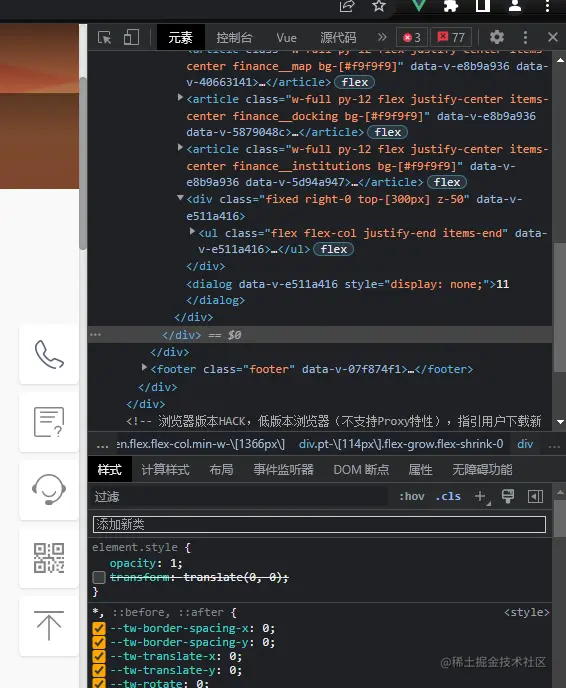Image resolution: width=566 pixels, height=688 pixels.
Task: Click the 77 issues counter badge
Action: coord(451,38)
